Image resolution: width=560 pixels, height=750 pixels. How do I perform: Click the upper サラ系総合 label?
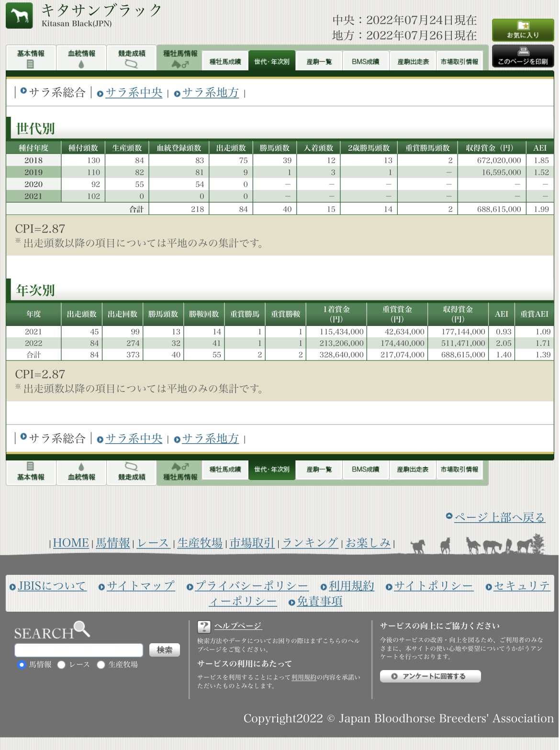57,92
